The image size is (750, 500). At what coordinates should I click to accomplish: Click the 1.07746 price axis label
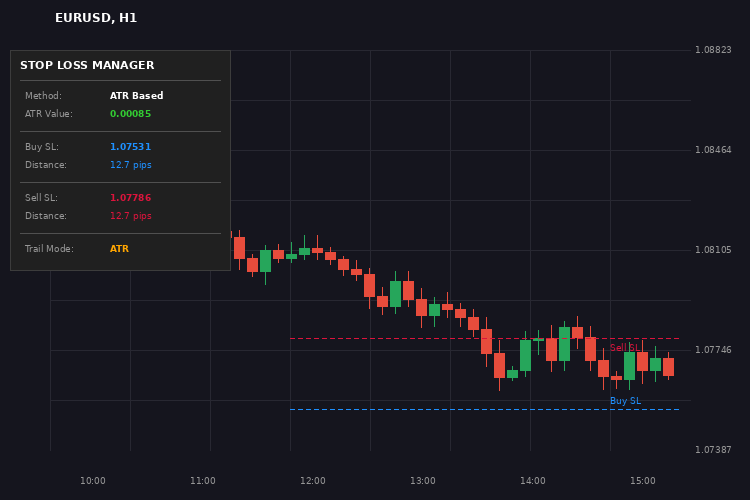coord(713,350)
